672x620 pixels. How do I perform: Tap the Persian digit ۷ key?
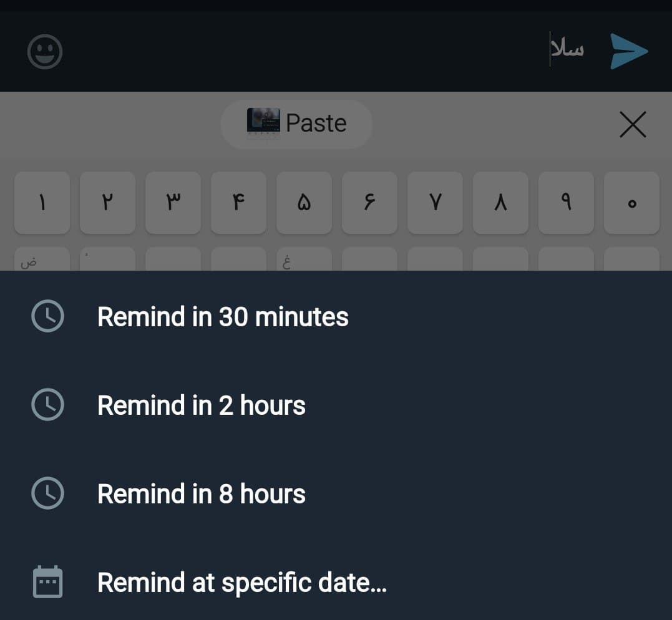[435, 203]
